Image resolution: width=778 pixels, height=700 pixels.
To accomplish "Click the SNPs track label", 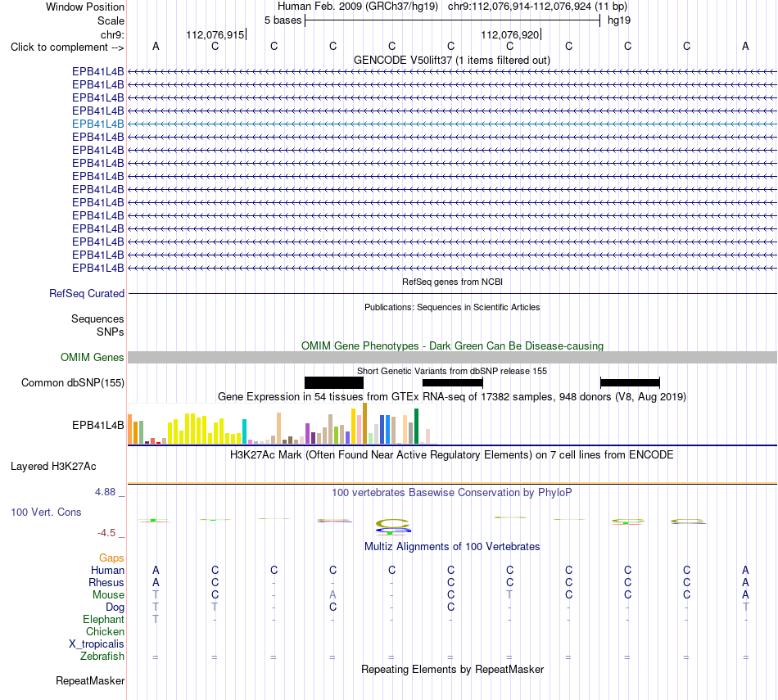I will (111, 332).
